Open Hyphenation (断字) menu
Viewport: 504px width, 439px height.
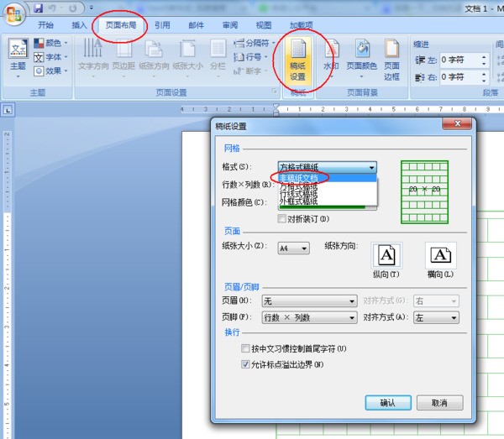click(250, 71)
